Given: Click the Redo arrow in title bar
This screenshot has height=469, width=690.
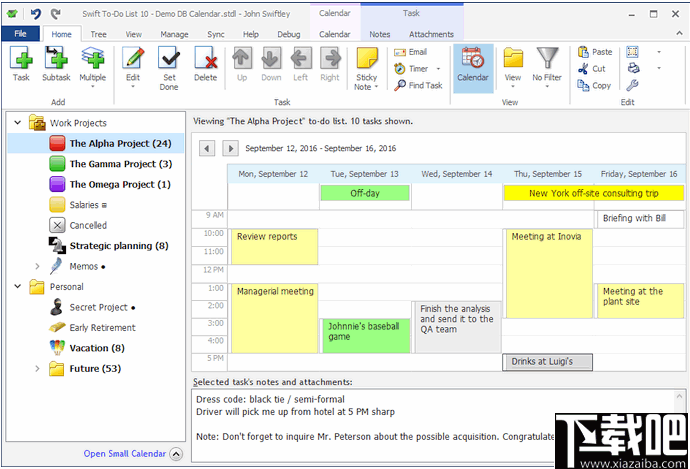Looking at the screenshot, I should (x=55, y=14).
